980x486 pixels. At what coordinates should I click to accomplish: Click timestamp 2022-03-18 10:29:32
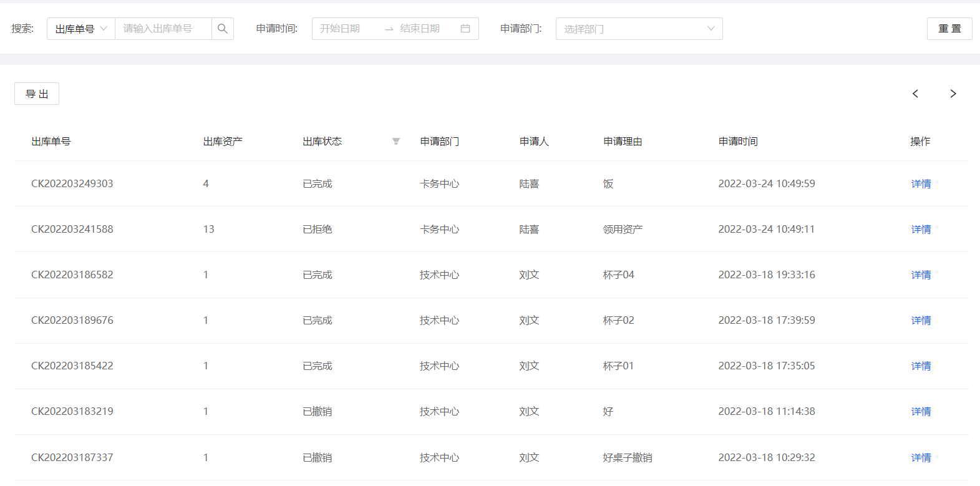pyautogui.click(x=767, y=457)
